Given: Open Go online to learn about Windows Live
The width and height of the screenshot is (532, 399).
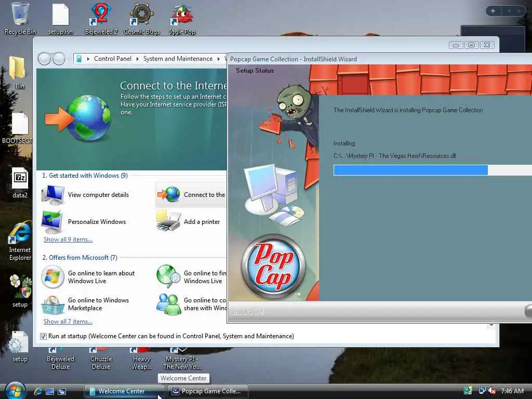Looking at the screenshot, I should [x=88, y=277].
